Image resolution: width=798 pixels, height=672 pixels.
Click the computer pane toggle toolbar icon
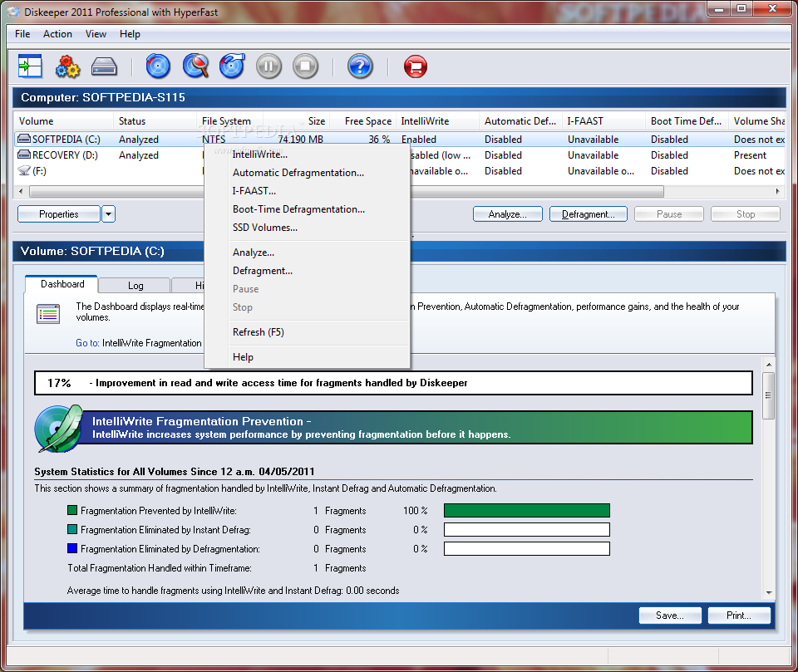pos(30,66)
